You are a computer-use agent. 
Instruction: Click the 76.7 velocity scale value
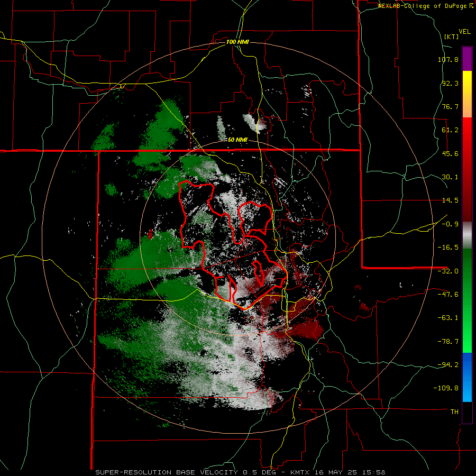pyautogui.click(x=450, y=106)
